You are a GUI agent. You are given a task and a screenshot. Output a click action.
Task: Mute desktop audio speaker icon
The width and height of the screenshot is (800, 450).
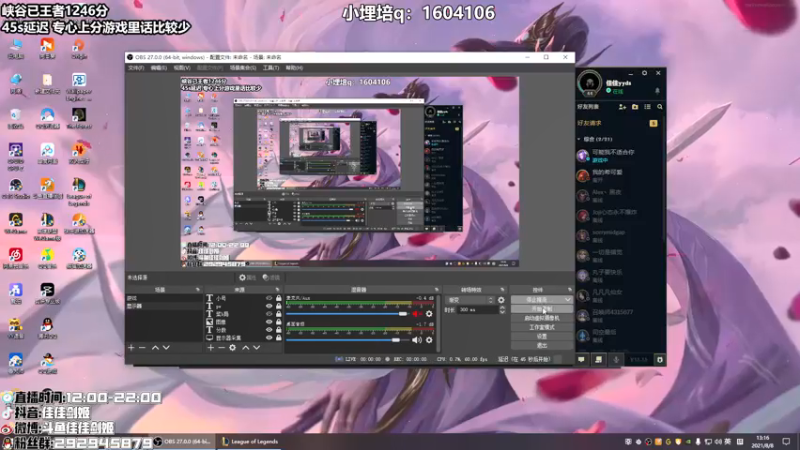pos(417,340)
